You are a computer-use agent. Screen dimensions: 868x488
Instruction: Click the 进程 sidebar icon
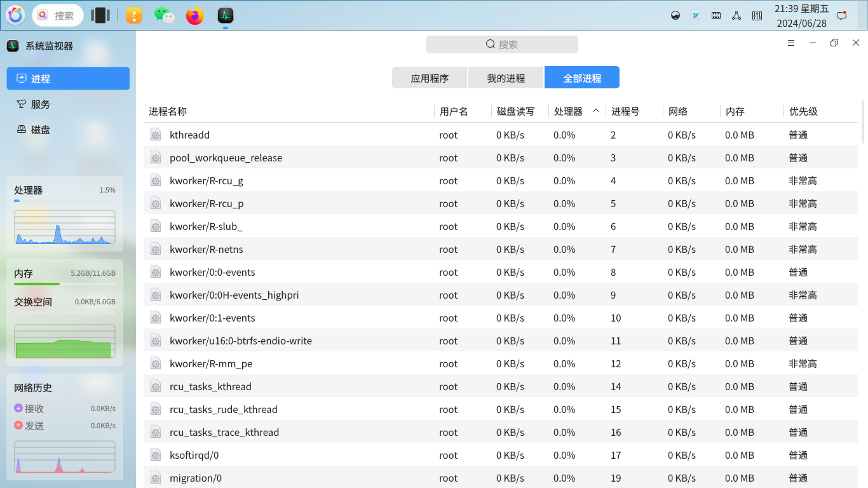[x=39, y=78]
